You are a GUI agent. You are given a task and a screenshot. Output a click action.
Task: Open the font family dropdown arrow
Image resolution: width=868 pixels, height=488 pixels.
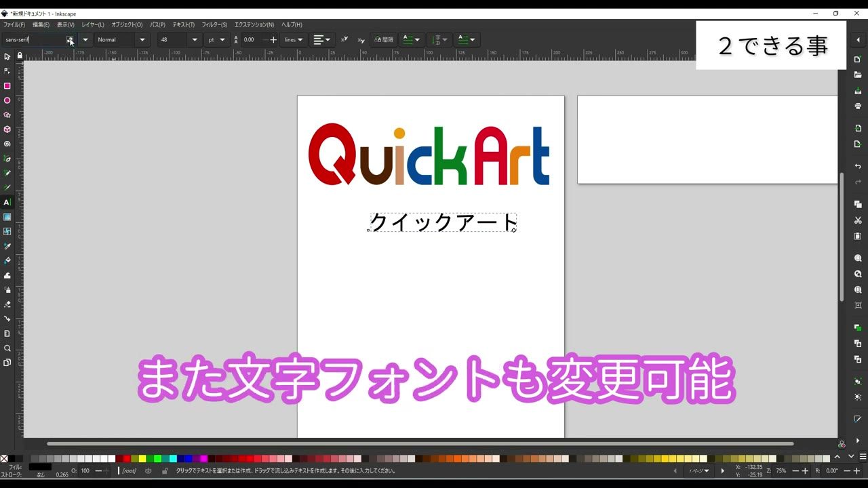(85, 40)
